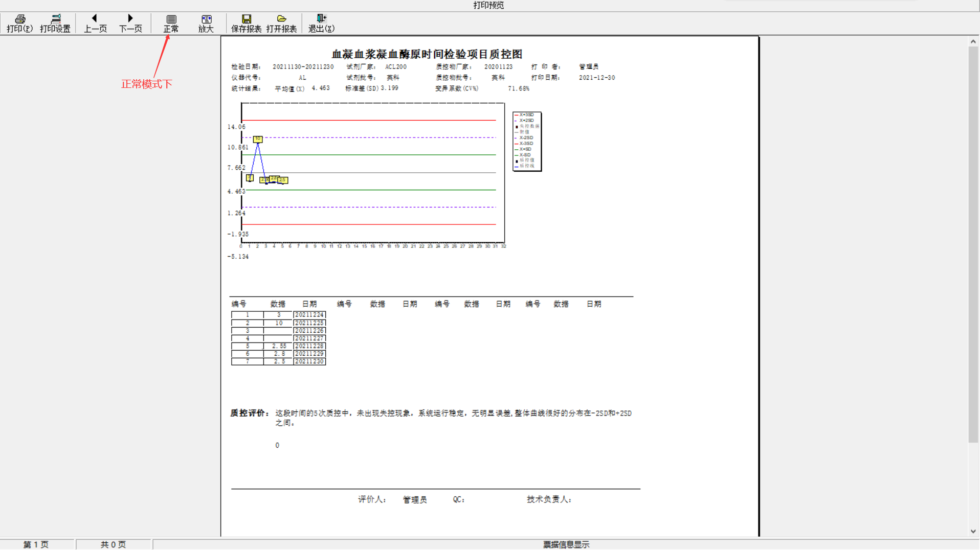Click the y-axis label -1.935
The height and width of the screenshot is (550, 980).
(238, 234)
